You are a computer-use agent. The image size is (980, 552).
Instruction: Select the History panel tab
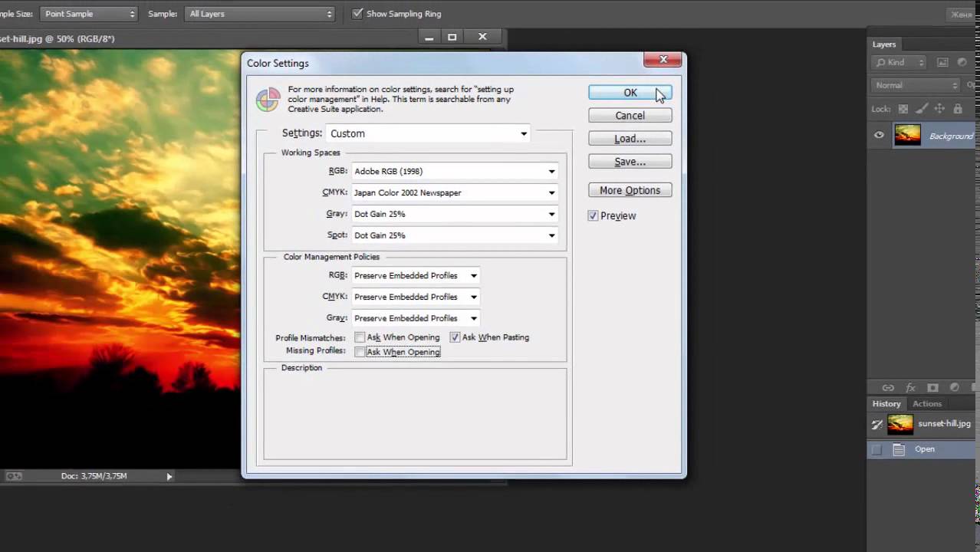886,403
